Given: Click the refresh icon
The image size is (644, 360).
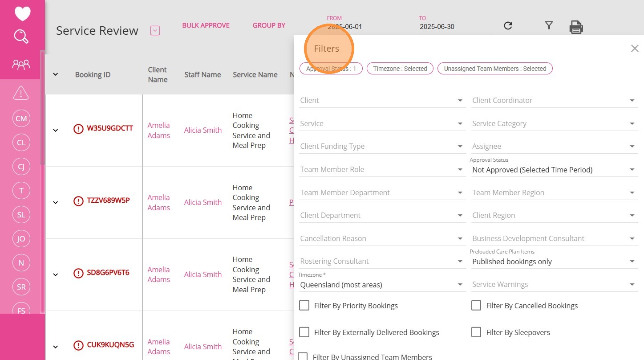Looking at the screenshot, I should tap(508, 26).
